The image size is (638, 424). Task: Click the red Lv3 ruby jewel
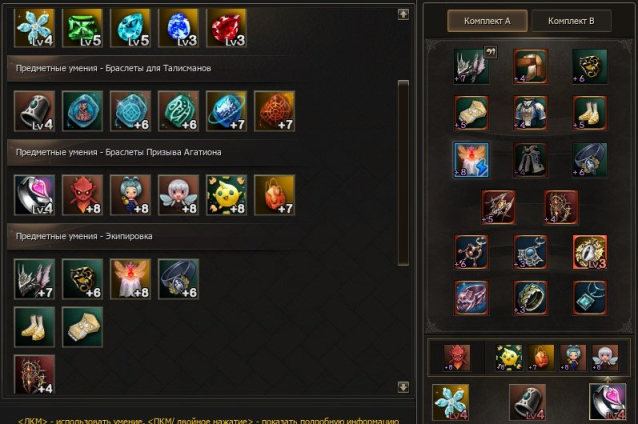(226, 28)
